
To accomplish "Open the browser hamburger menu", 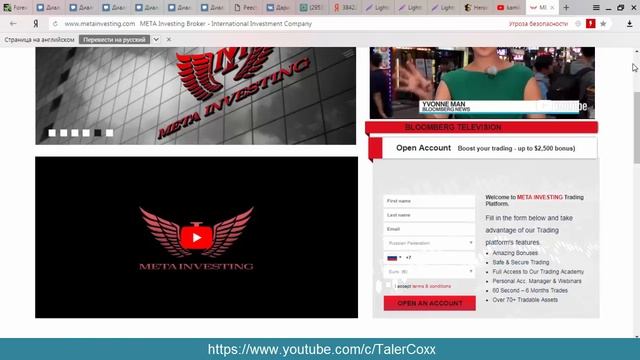I will coord(596,7).
